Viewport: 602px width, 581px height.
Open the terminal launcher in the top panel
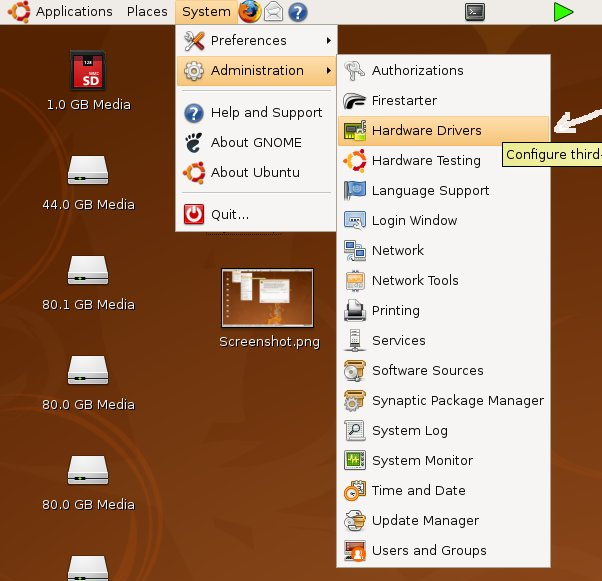pos(475,12)
